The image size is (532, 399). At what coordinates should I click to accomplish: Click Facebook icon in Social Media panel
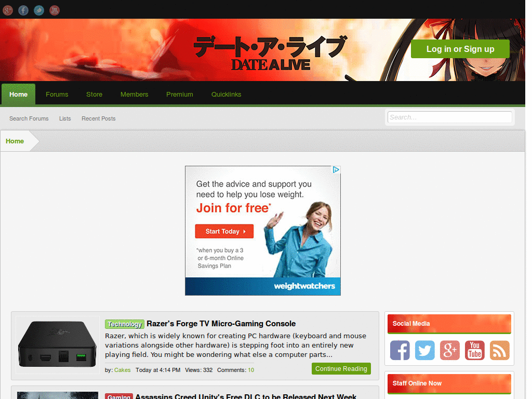pyautogui.click(x=400, y=350)
